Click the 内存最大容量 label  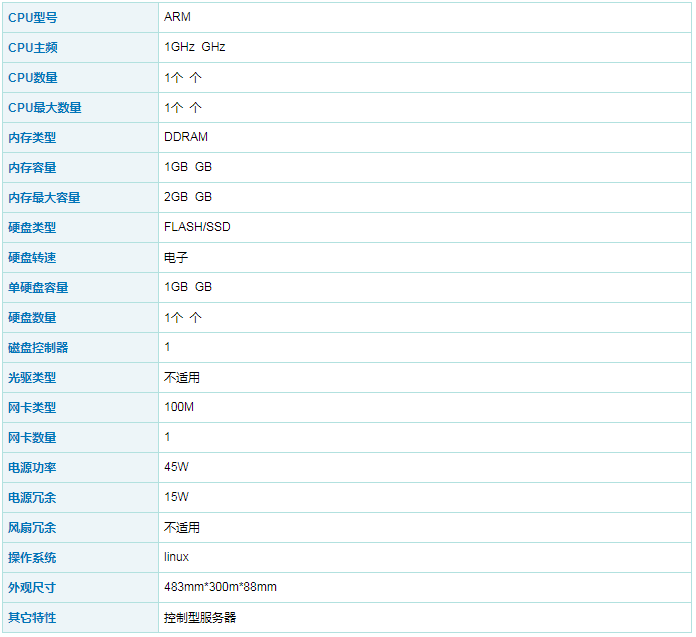click(44, 197)
